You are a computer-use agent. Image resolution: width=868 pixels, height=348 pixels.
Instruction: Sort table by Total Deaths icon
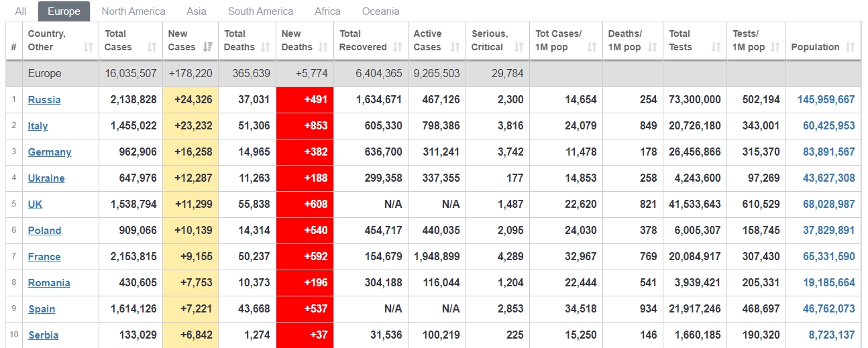click(266, 47)
